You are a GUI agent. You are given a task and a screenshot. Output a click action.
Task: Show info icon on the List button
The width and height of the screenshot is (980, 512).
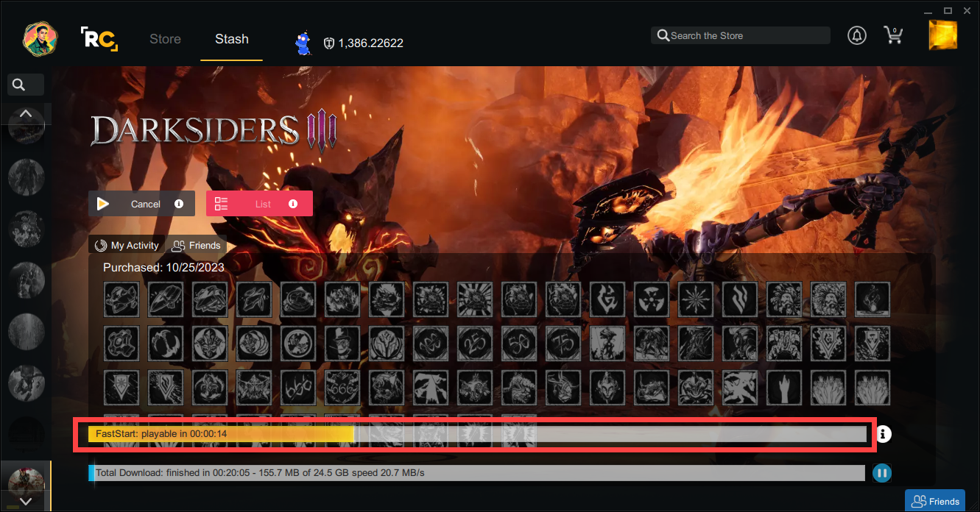(x=293, y=204)
